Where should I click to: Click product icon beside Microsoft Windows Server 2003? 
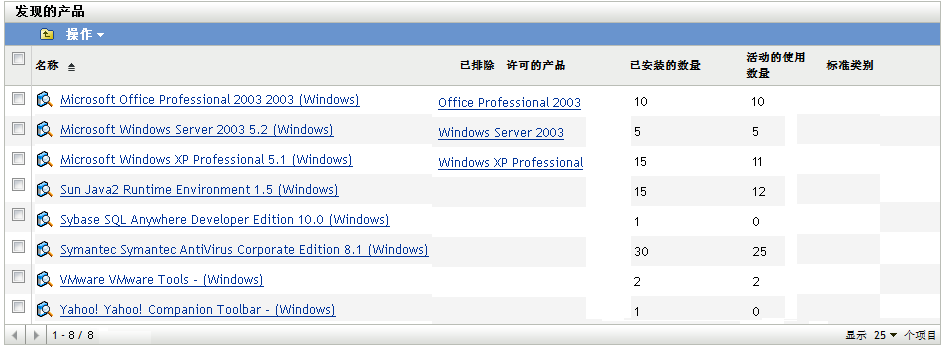tap(45, 130)
